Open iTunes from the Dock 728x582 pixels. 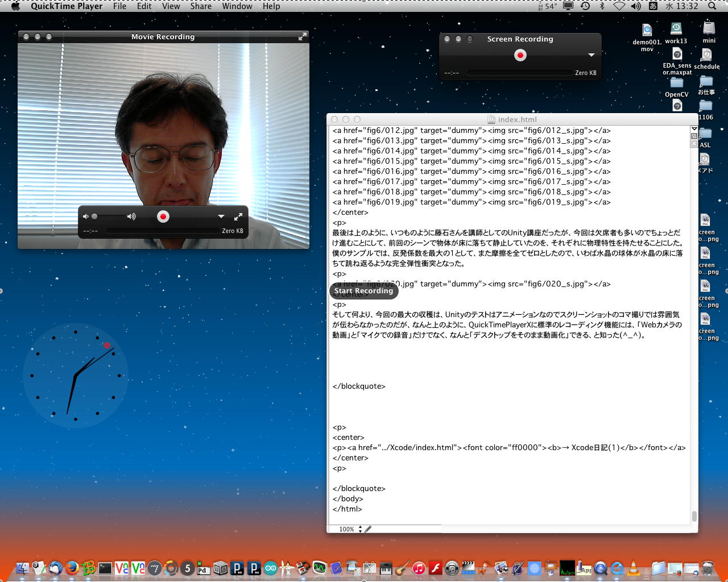pyautogui.click(x=419, y=568)
